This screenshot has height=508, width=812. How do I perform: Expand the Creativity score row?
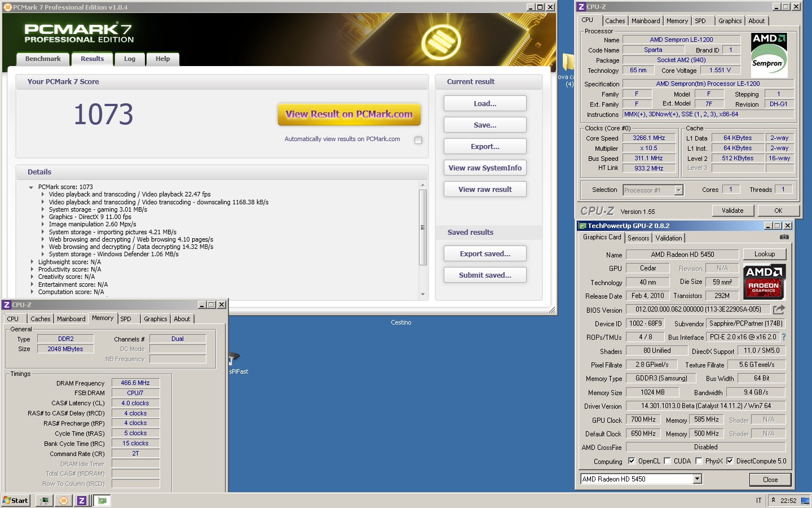32,277
